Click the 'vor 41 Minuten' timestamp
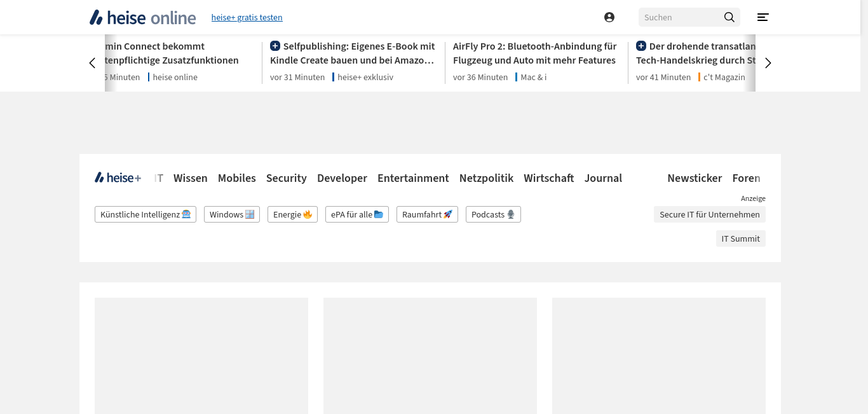This screenshot has height=414, width=868. click(x=663, y=77)
